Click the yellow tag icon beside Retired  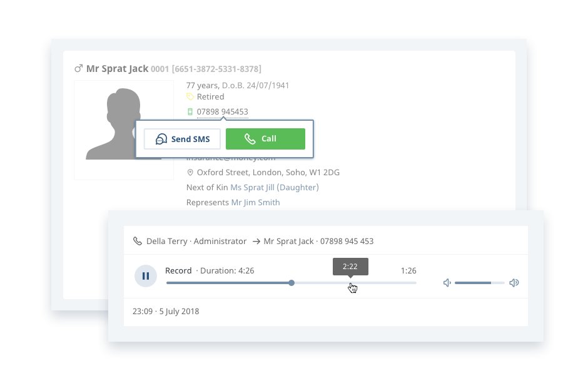pos(190,97)
